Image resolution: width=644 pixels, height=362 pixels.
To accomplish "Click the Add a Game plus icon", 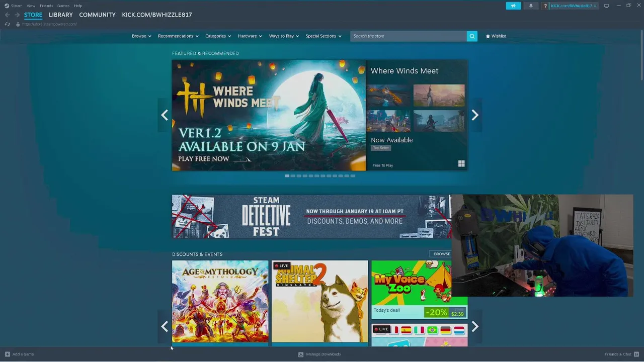I will [x=7, y=354].
